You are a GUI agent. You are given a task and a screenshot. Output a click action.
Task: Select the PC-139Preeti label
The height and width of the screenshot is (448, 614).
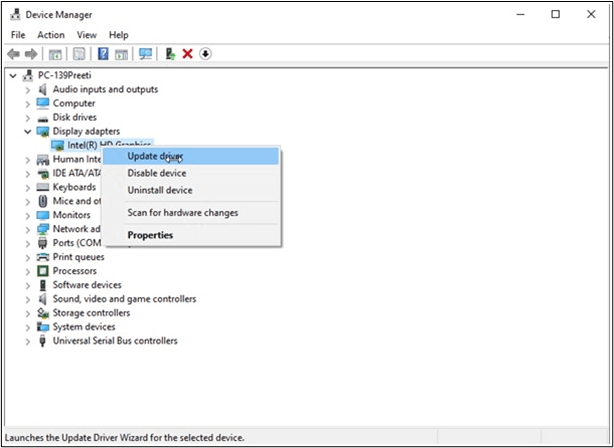pos(64,75)
